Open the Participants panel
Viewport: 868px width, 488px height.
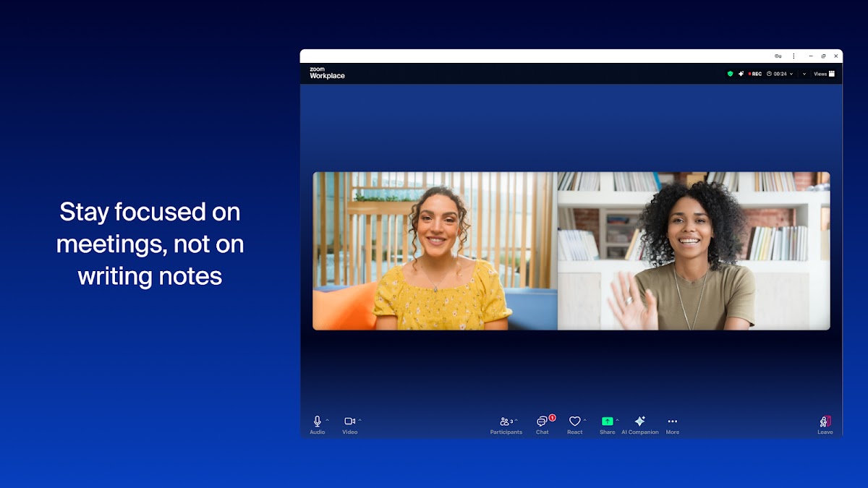pyautogui.click(x=504, y=421)
